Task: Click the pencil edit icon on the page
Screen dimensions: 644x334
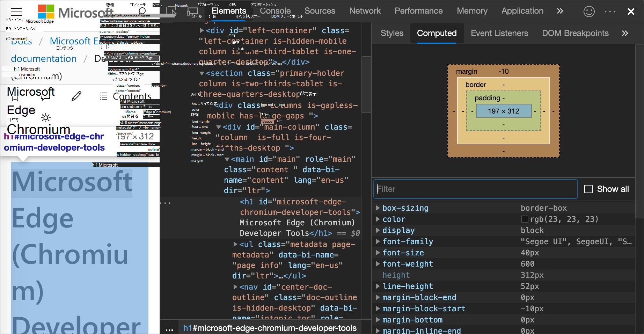Action: (x=76, y=96)
